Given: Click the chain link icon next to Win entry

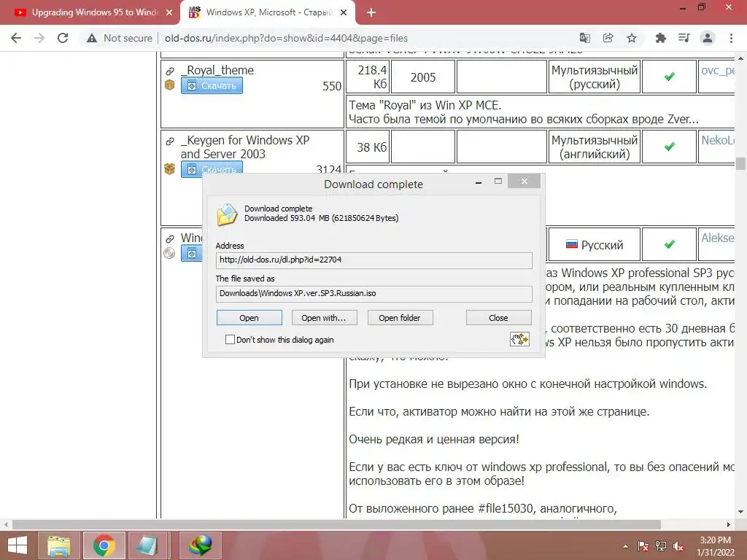Looking at the screenshot, I should pos(169,239).
